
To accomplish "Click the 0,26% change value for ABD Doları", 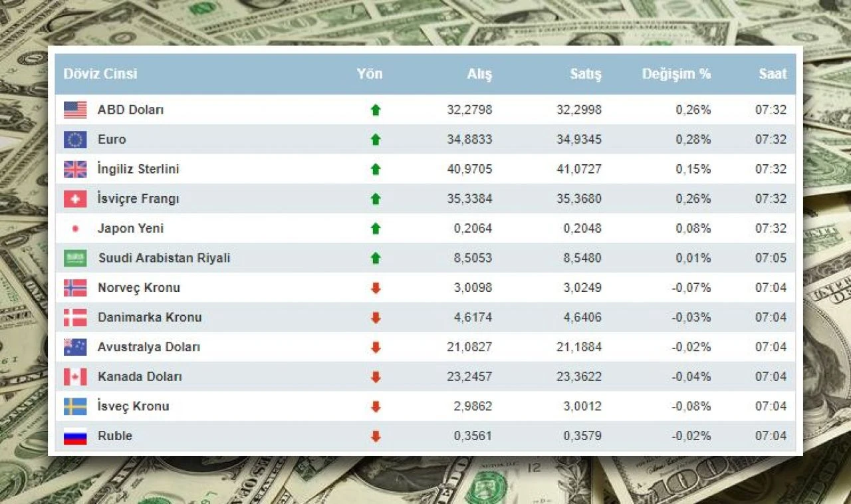I will point(693,110).
